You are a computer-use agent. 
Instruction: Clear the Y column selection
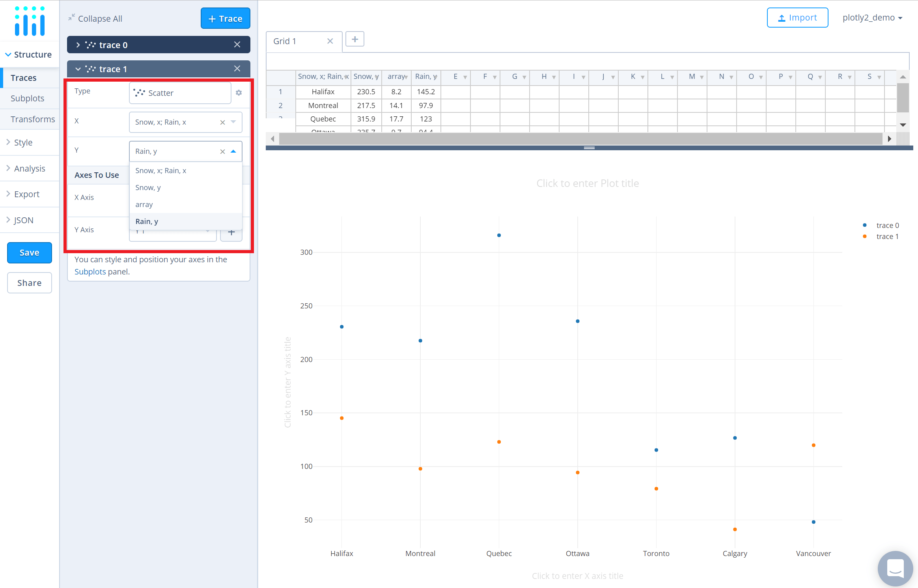222,151
